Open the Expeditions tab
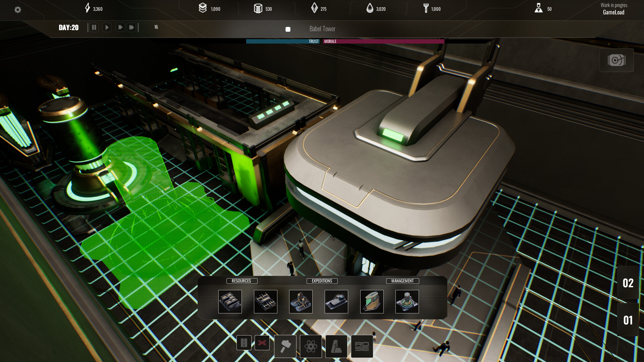This screenshot has height=362, width=644. tap(322, 281)
